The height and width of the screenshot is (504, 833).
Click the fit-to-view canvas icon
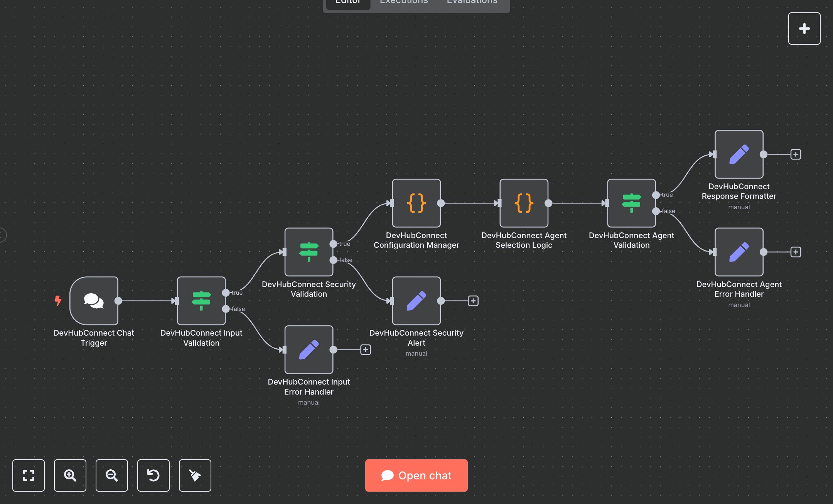tap(29, 475)
